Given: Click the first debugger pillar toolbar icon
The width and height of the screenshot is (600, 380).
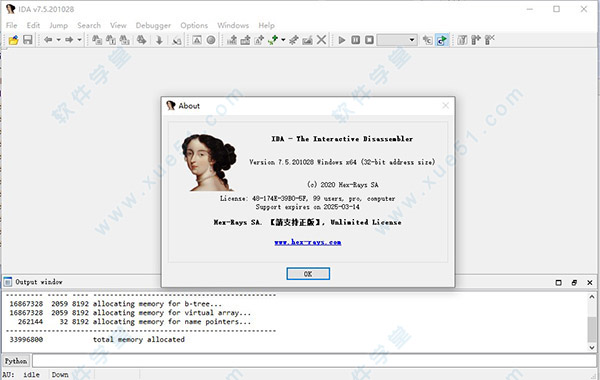Looking at the screenshot, I should tap(462, 40).
